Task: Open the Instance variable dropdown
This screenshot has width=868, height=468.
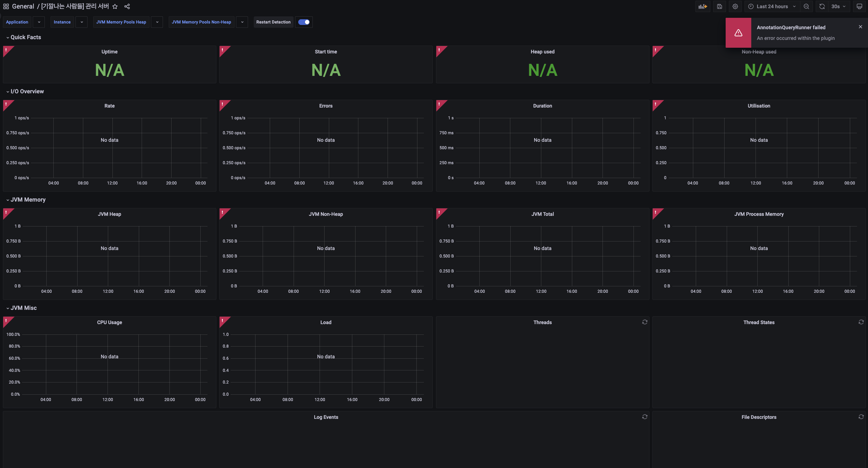Action: tap(81, 22)
